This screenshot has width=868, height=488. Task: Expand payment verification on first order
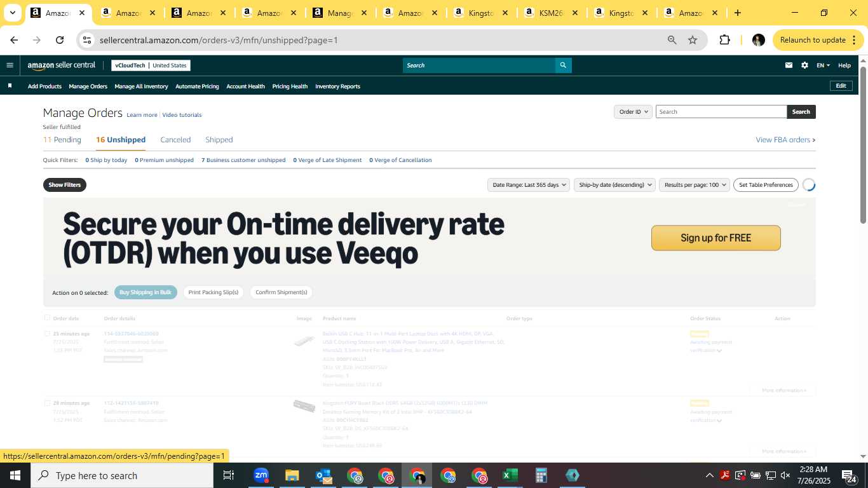point(719,351)
